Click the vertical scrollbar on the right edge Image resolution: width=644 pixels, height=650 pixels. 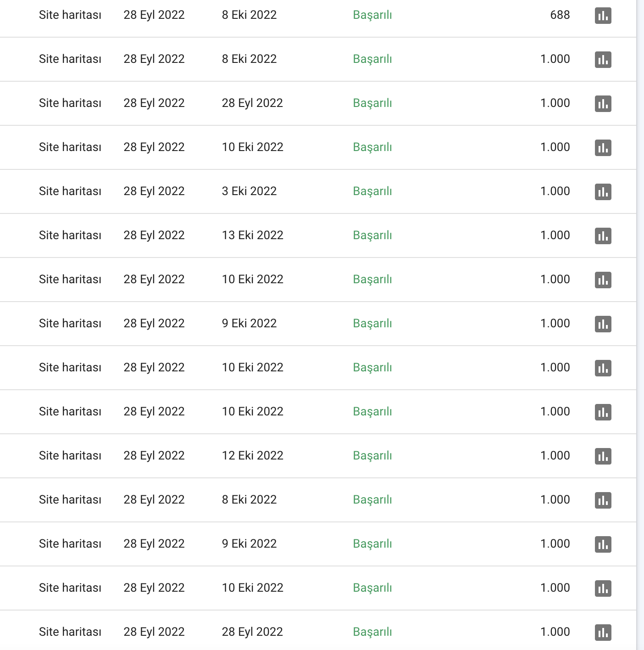click(x=640, y=325)
